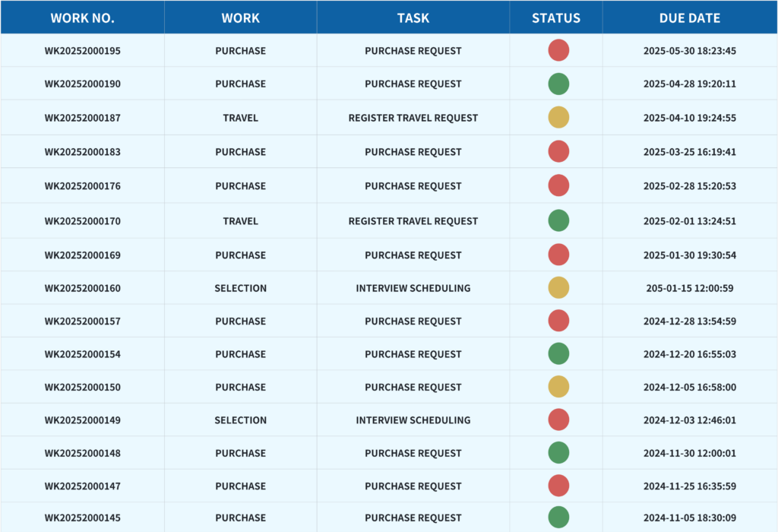Click the DUE DATE column header
Image resolution: width=778 pixels, height=532 pixels.
689,18
